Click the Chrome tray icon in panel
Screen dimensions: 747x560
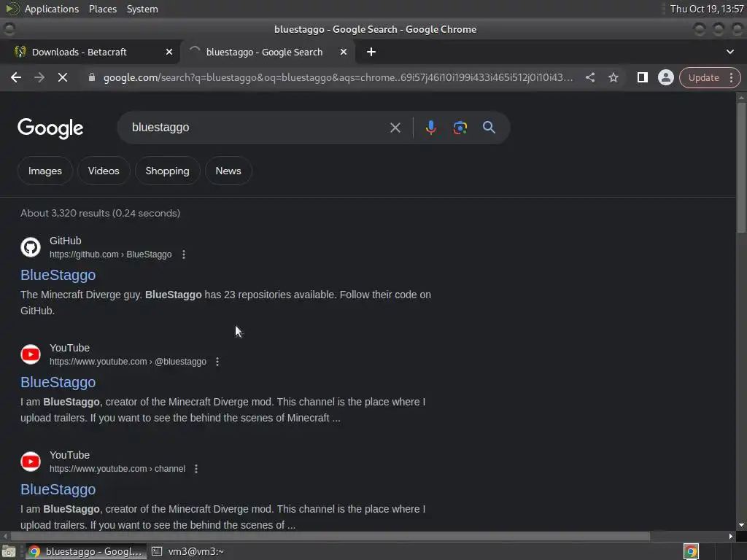691,551
